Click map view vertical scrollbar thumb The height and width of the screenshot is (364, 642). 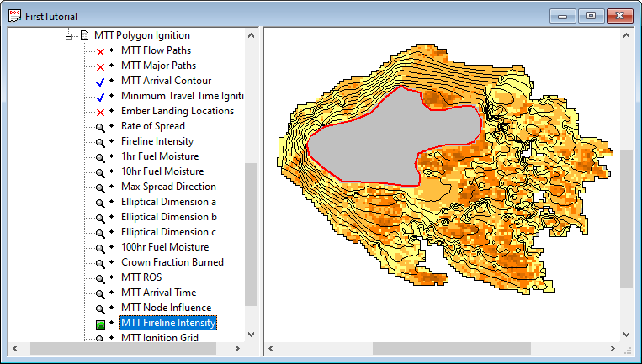627,219
